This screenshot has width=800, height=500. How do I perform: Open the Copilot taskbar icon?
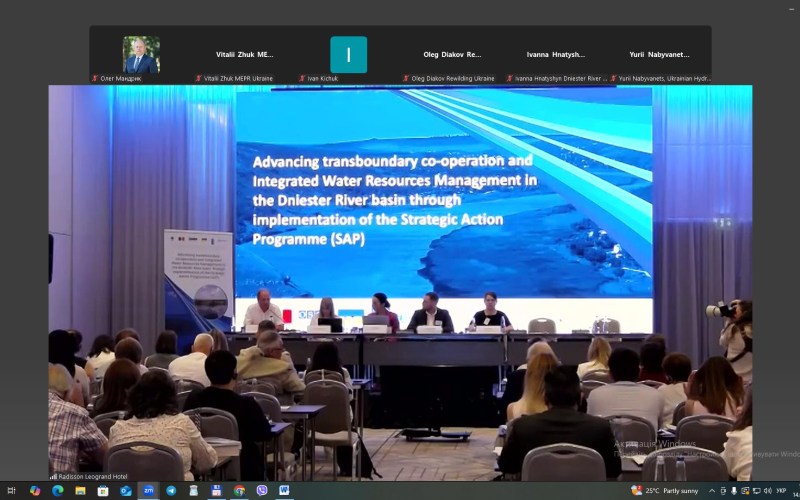[x=35, y=491]
